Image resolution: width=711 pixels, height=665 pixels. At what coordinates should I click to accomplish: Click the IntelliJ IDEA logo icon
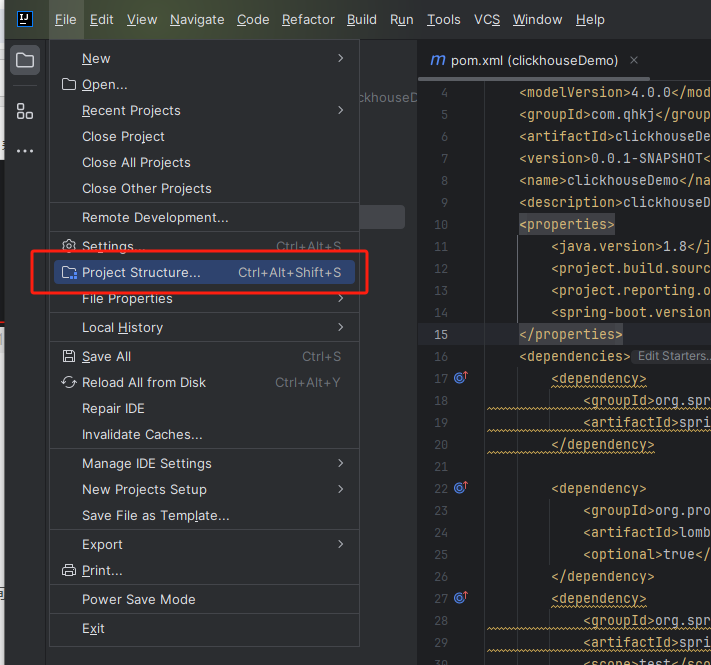(x=24, y=19)
